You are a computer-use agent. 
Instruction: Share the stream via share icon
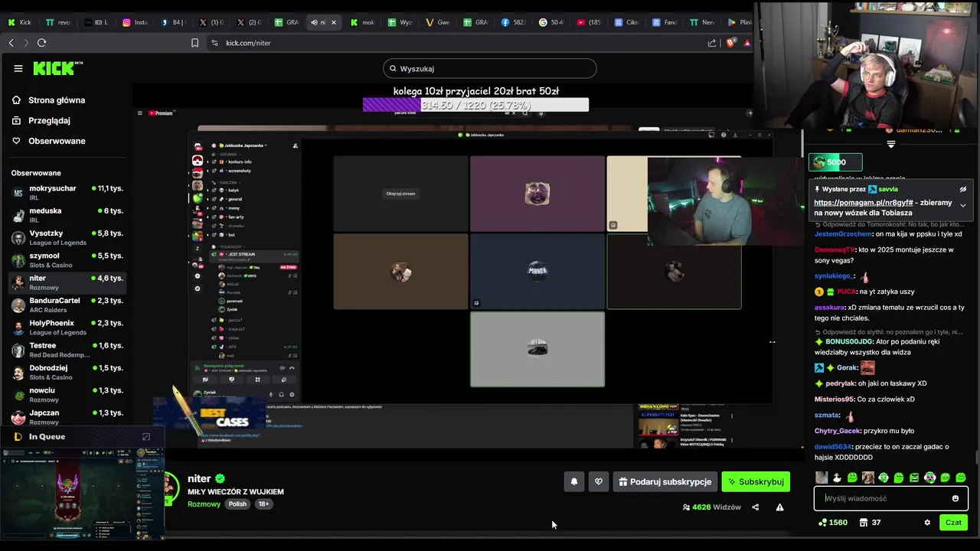[756, 507]
